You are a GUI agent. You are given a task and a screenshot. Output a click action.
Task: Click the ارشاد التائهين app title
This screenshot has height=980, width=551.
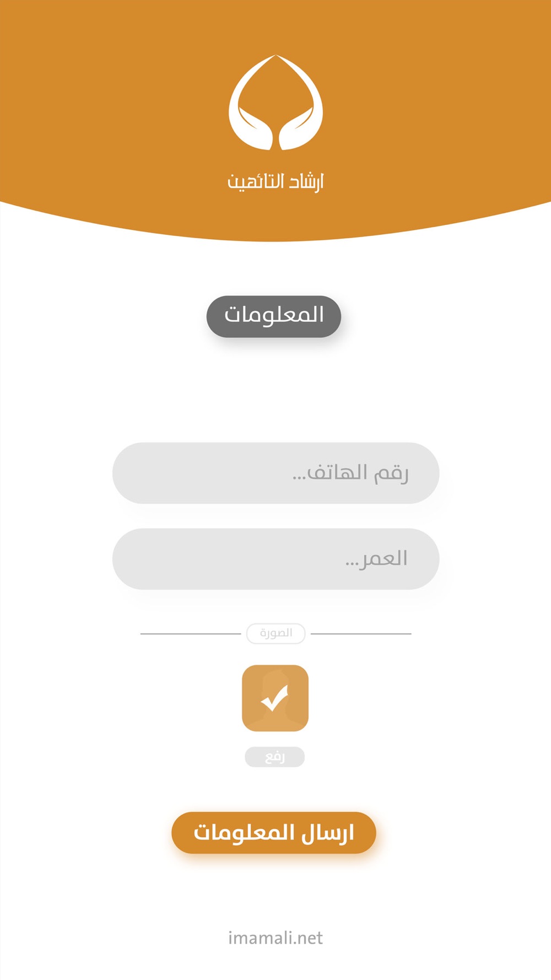point(275,181)
